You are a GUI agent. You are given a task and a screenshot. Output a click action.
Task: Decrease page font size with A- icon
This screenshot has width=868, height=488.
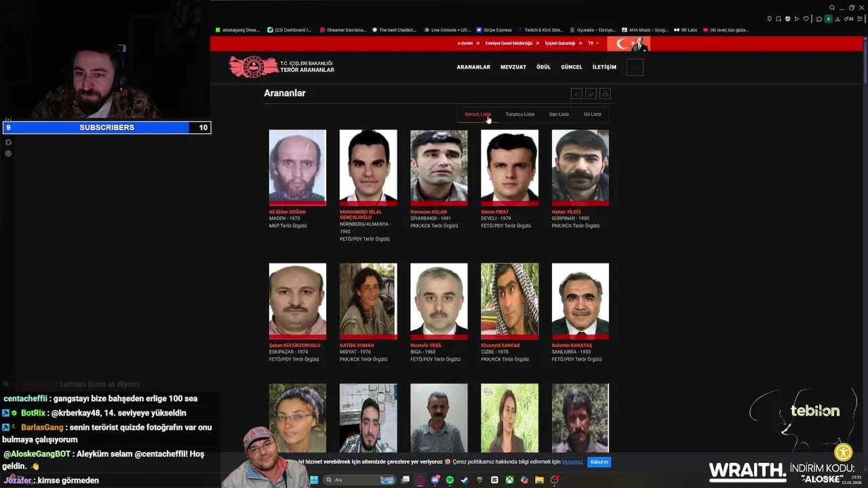tap(576, 94)
